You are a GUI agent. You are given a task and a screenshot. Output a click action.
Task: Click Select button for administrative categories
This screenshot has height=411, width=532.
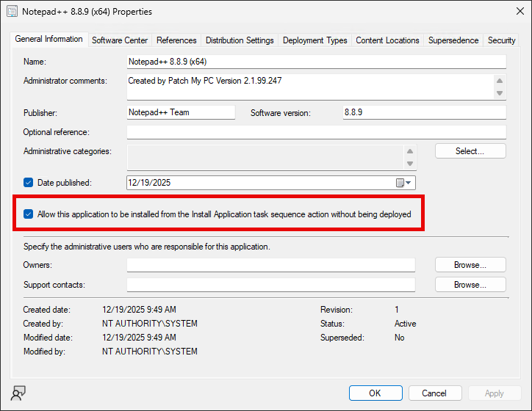pos(470,151)
